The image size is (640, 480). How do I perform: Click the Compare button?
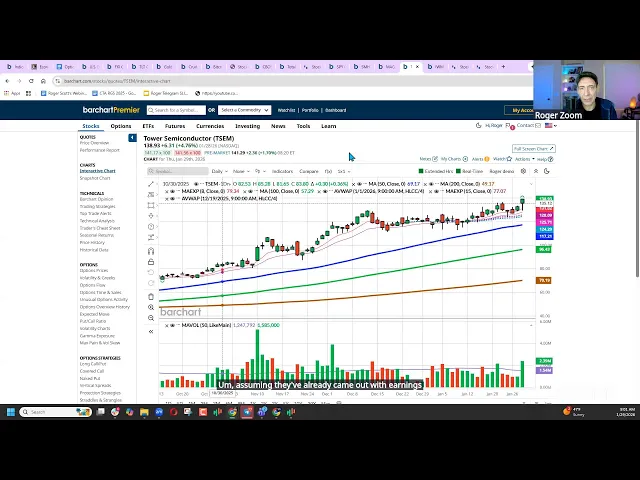pyautogui.click(x=309, y=171)
